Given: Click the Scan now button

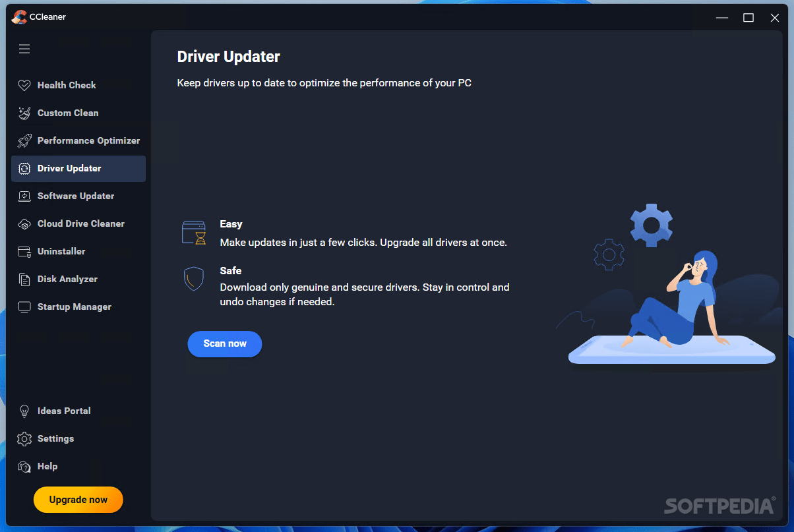Looking at the screenshot, I should (224, 343).
